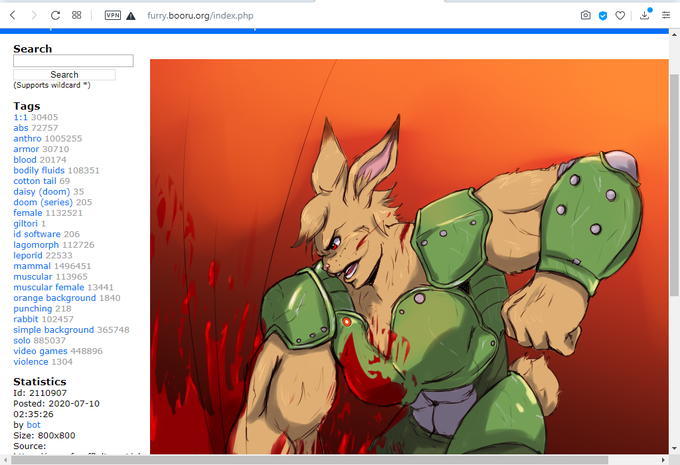
Task: Open the anthro tag
Action: point(27,138)
